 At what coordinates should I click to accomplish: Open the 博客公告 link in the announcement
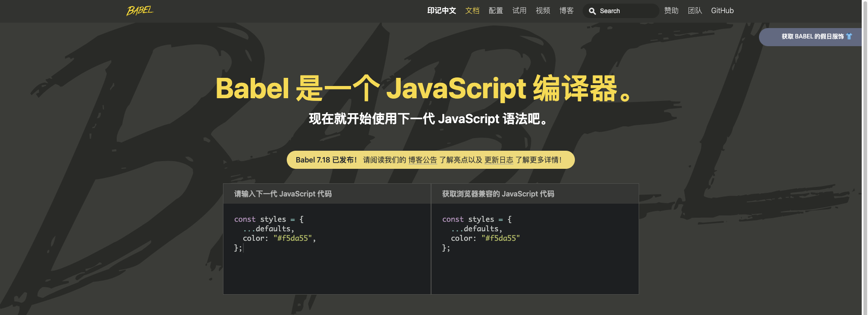coord(422,160)
